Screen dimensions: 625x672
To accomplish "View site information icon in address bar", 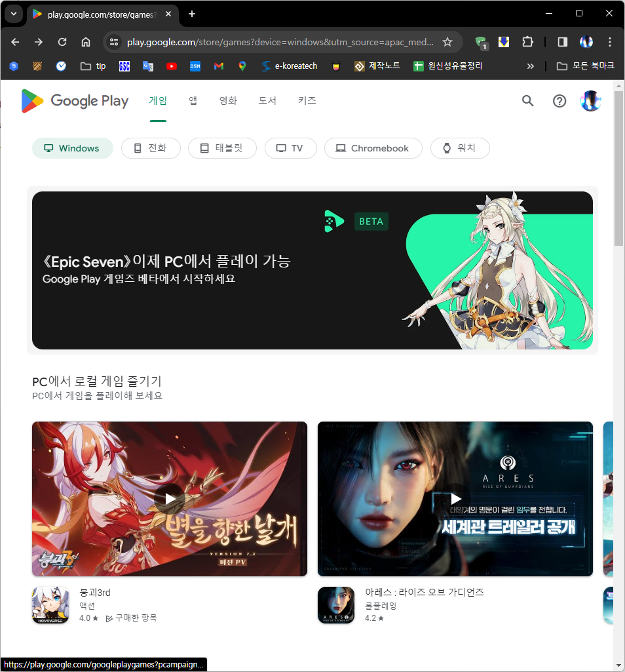I will [114, 42].
